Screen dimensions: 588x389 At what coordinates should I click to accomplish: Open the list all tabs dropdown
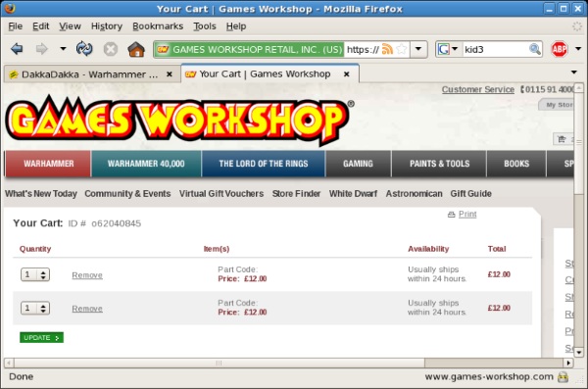click(574, 73)
